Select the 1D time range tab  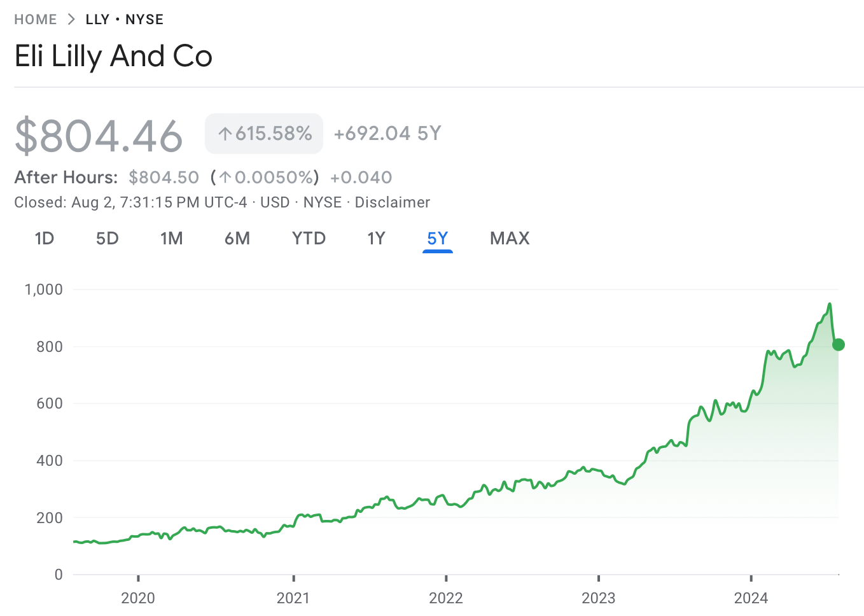point(45,239)
